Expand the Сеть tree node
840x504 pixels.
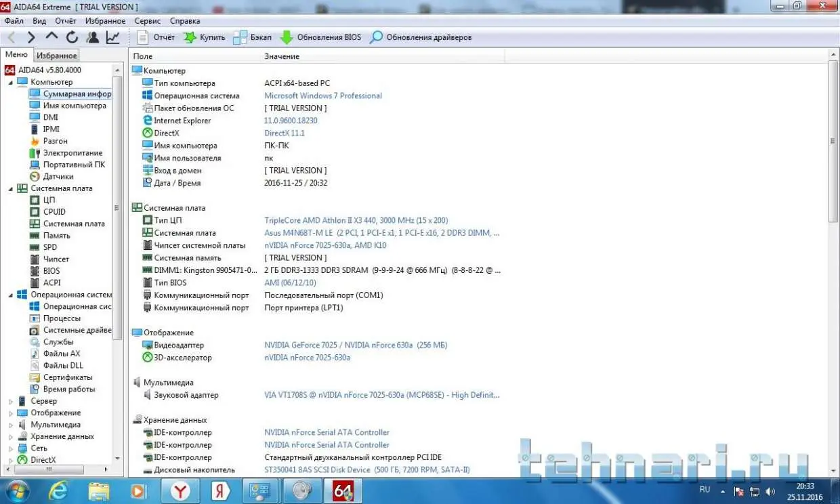10,448
